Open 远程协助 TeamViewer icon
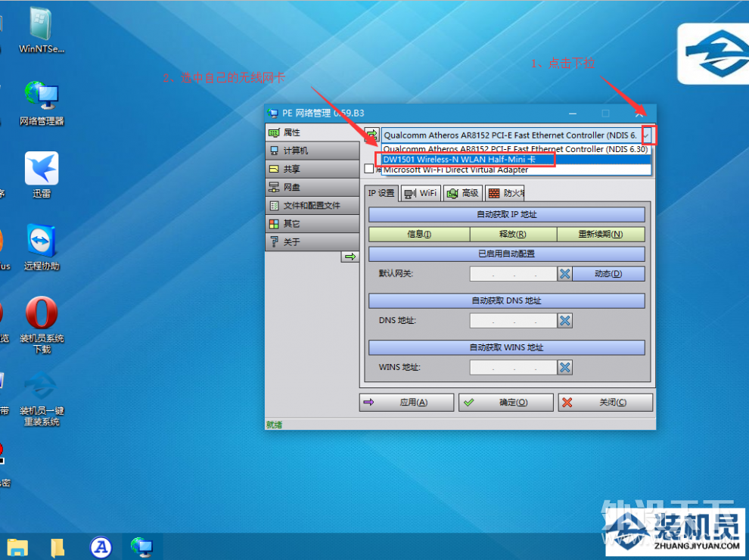The height and width of the screenshot is (560, 749). tap(42, 247)
